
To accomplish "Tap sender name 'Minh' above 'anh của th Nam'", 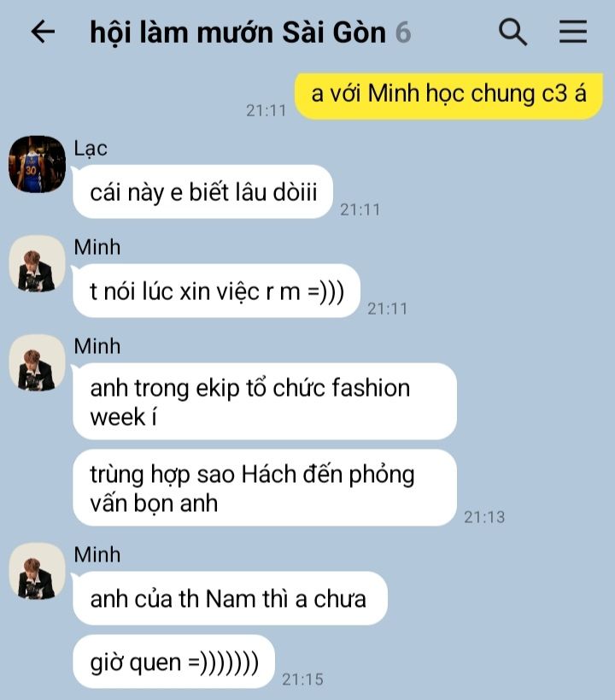I will click(97, 555).
